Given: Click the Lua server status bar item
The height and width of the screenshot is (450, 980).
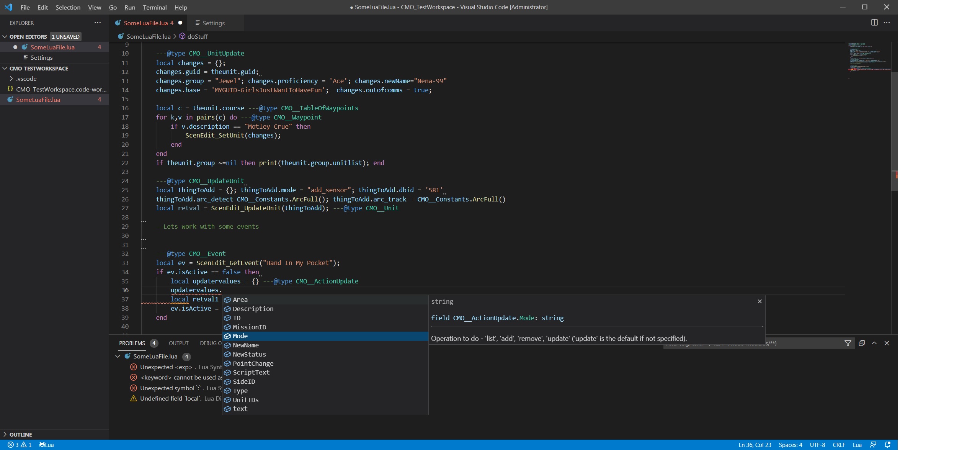Looking at the screenshot, I should coord(46,445).
